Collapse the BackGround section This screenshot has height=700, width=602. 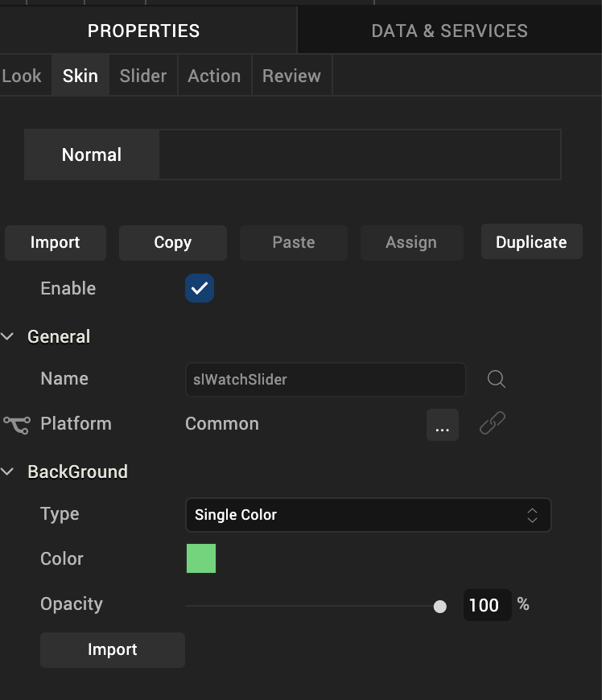(8, 471)
